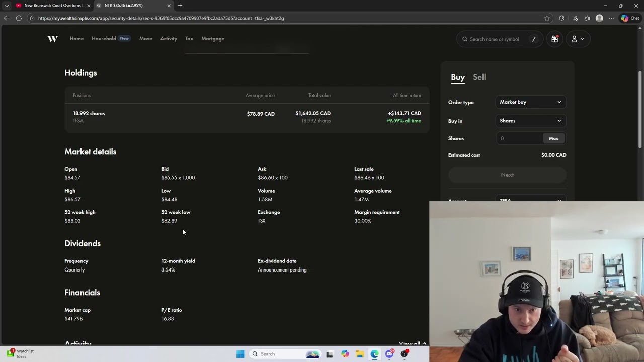This screenshot has height=362, width=644.
Task: Click the Windows taskbar Search box
Action: [x=285, y=354]
